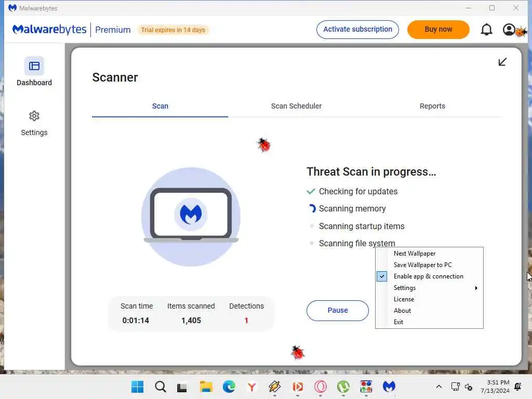Open the Dashboard sidebar icon
This screenshot has width=532, height=399.
pyautogui.click(x=34, y=66)
